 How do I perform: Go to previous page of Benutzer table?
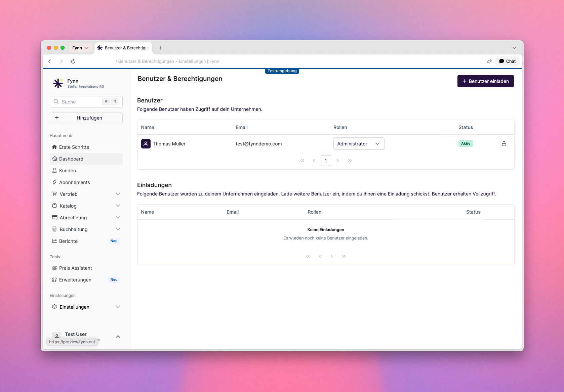(314, 161)
